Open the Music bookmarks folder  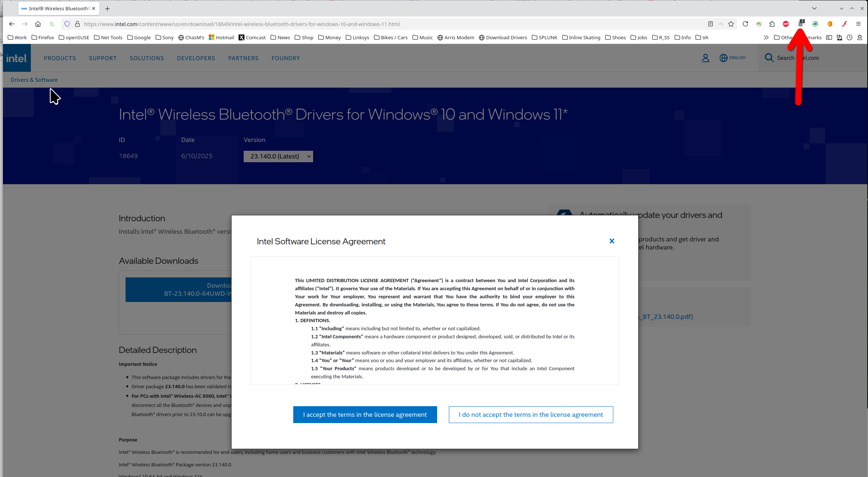422,37
